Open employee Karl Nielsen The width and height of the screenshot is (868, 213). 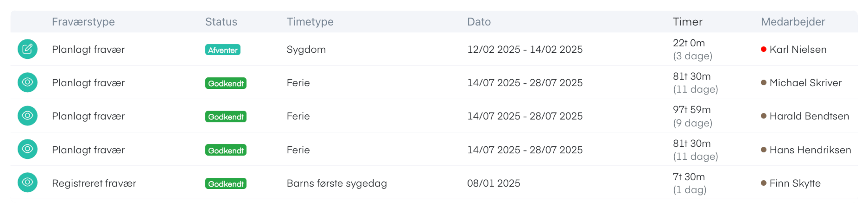[798, 50]
